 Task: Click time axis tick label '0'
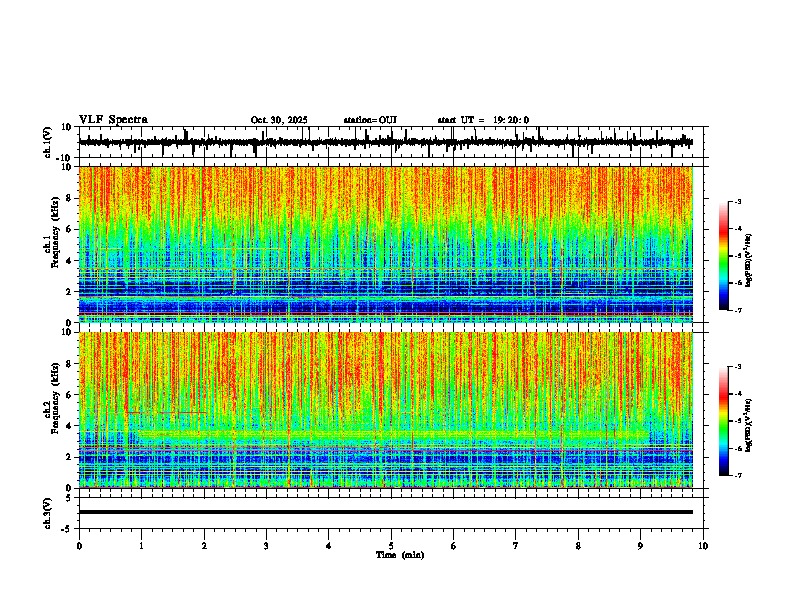point(79,546)
